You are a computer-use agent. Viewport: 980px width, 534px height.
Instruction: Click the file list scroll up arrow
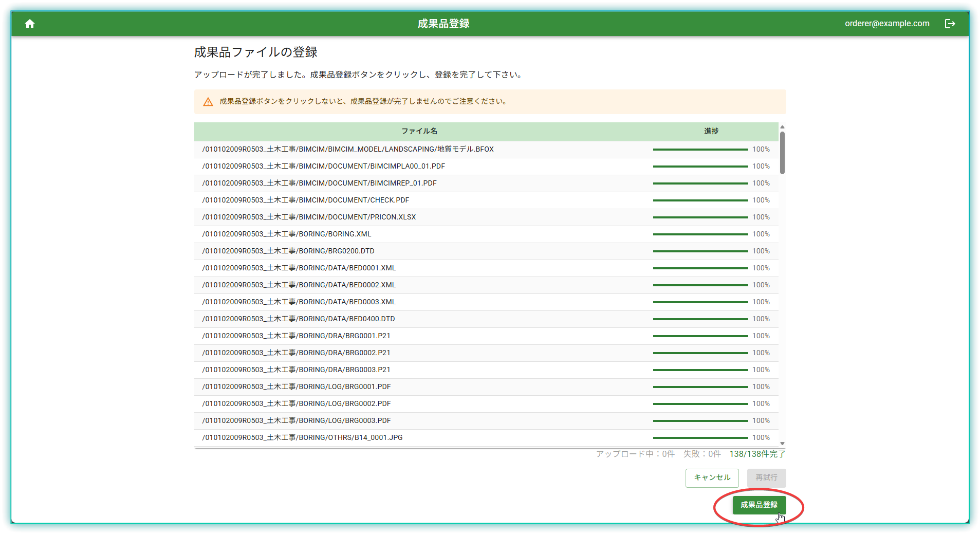[x=782, y=127]
